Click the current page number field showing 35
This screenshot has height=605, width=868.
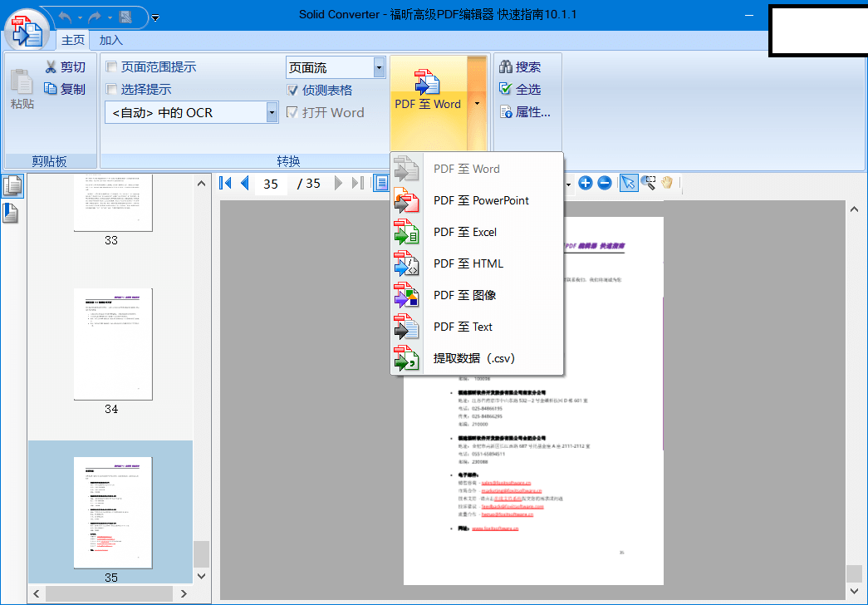click(x=271, y=184)
